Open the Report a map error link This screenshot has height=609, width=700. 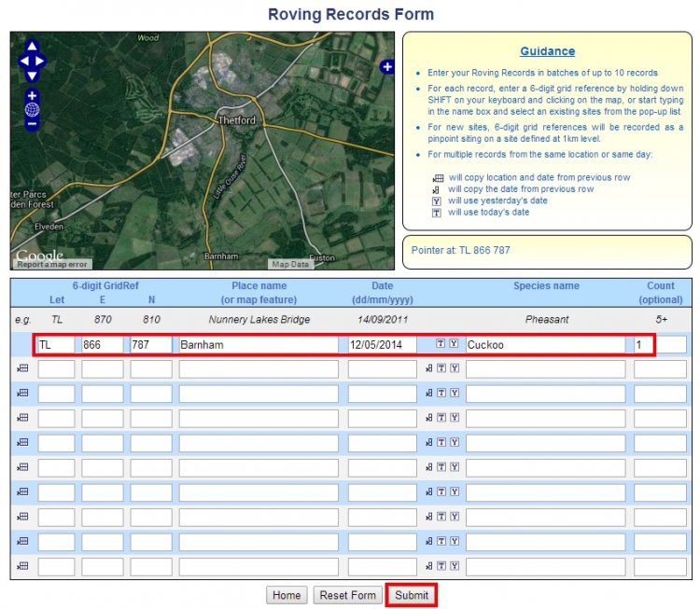pyautogui.click(x=53, y=265)
